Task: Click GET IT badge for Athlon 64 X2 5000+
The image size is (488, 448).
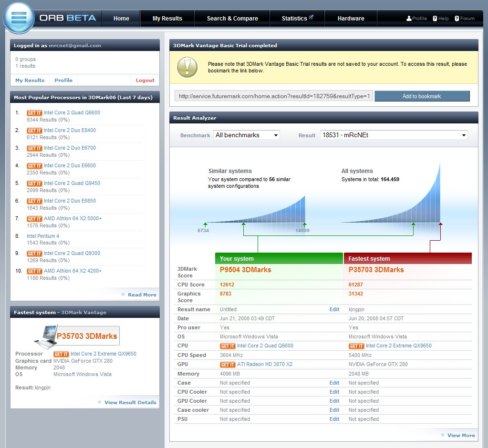Action: [x=34, y=219]
